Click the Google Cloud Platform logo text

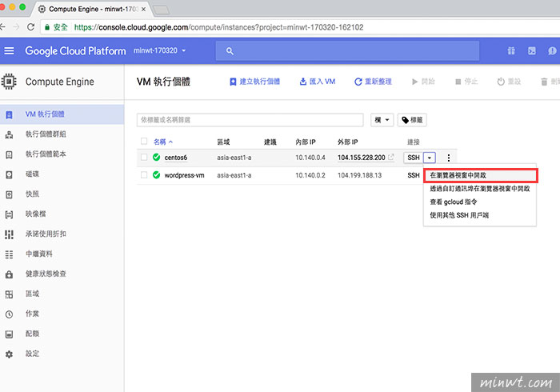coord(75,51)
